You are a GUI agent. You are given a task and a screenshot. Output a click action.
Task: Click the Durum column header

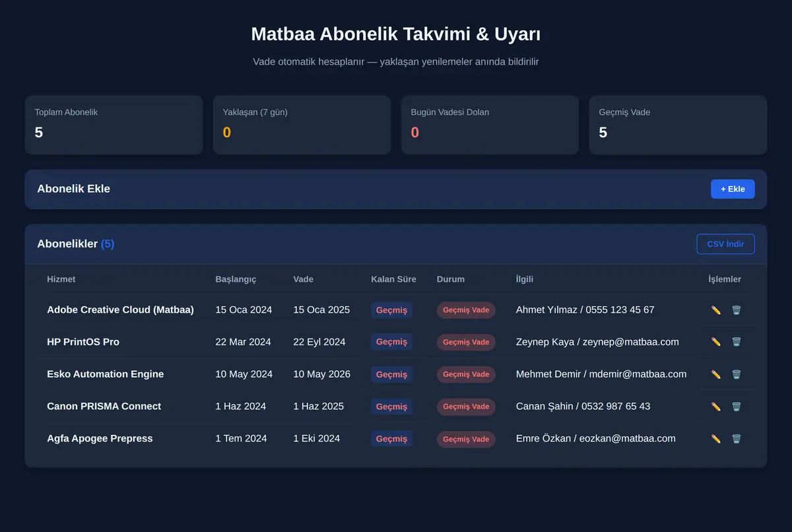(x=451, y=279)
